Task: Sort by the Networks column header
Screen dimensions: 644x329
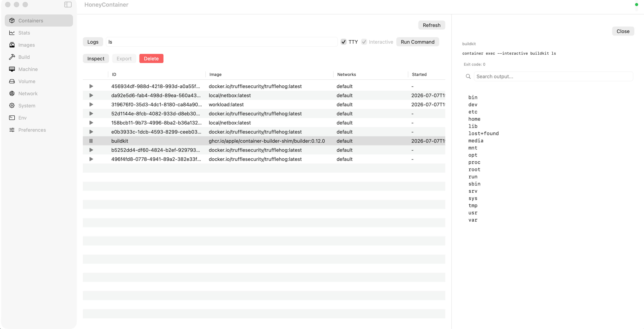Action: click(x=346, y=74)
